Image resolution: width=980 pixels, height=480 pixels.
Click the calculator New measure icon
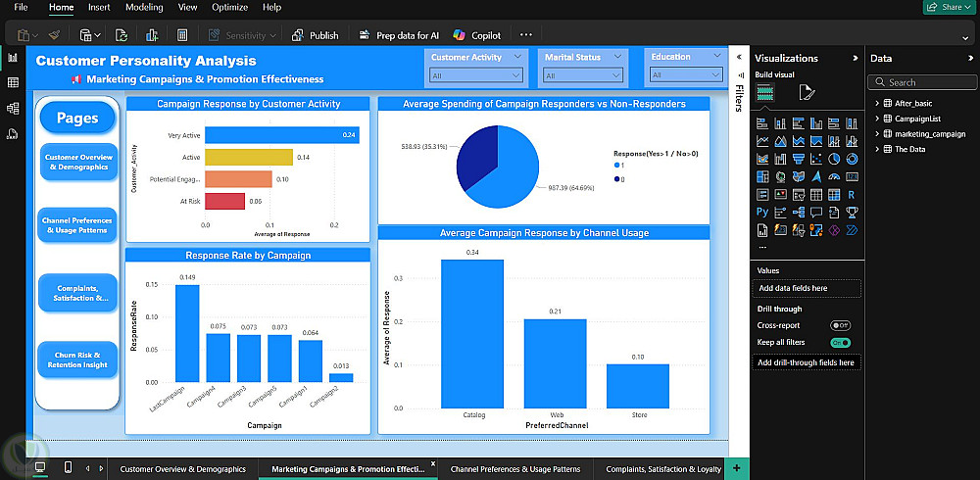pyautogui.click(x=182, y=35)
